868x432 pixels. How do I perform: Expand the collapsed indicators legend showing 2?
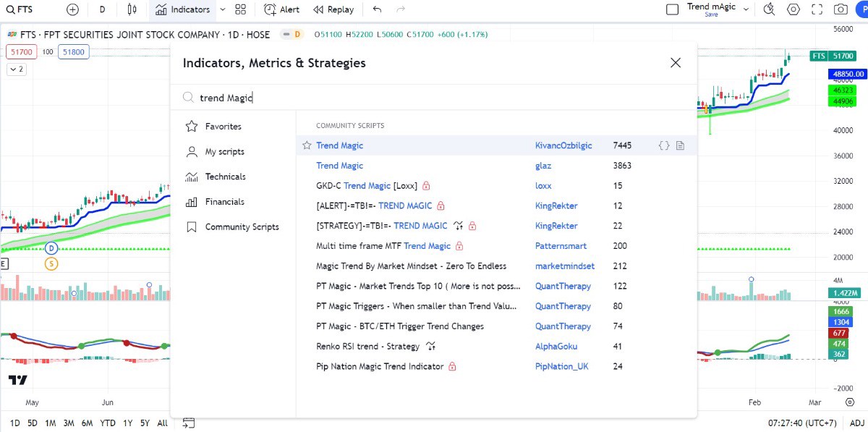[x=16, y=69]
